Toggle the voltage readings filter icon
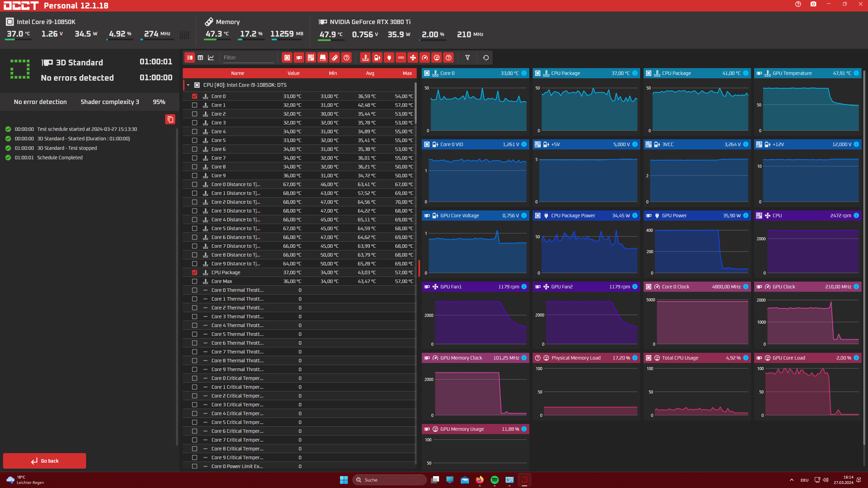Viewport: 868px width, 488px height. pos(377,58)
